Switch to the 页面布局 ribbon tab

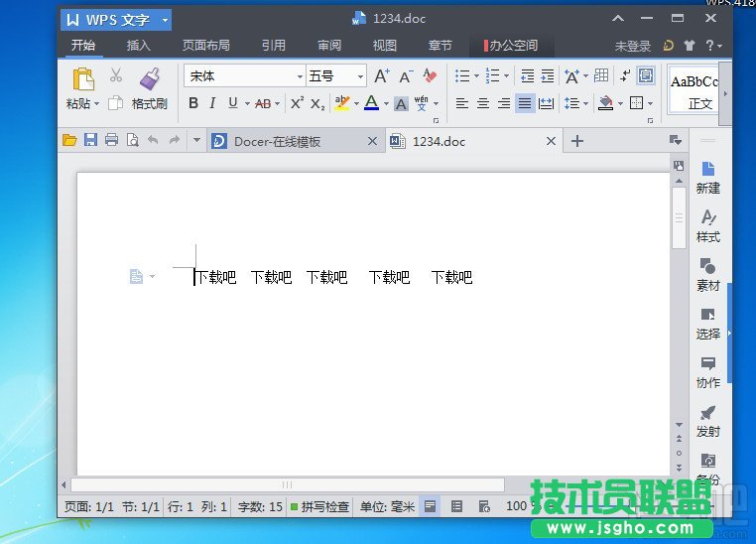pyautogui.click(x=206, y=46)
